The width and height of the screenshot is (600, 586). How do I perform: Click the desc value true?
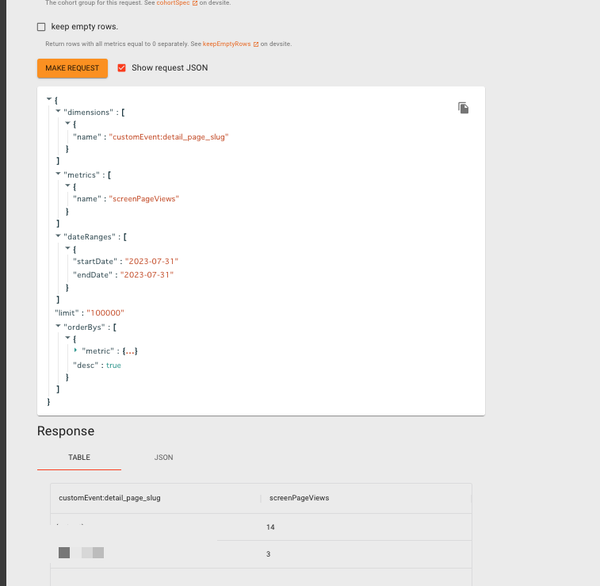(x=114, y=366)
